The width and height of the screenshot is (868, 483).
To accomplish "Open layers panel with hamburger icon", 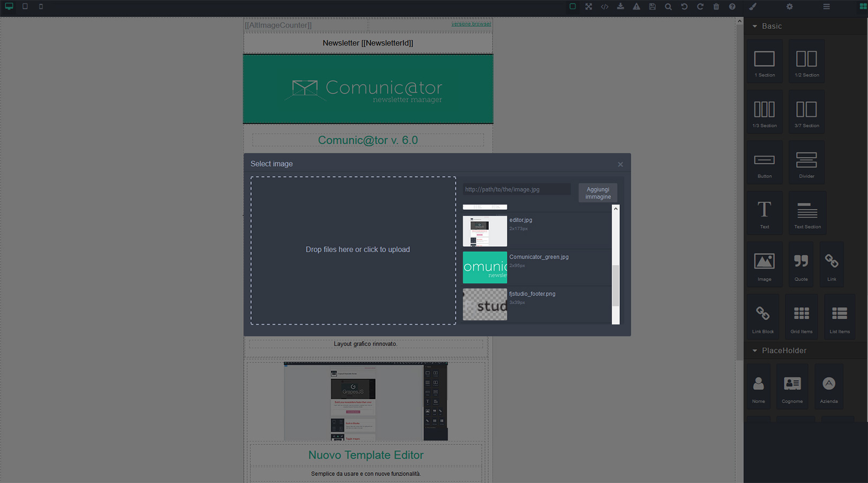I will pyautogui.click(x=826, y=6).
